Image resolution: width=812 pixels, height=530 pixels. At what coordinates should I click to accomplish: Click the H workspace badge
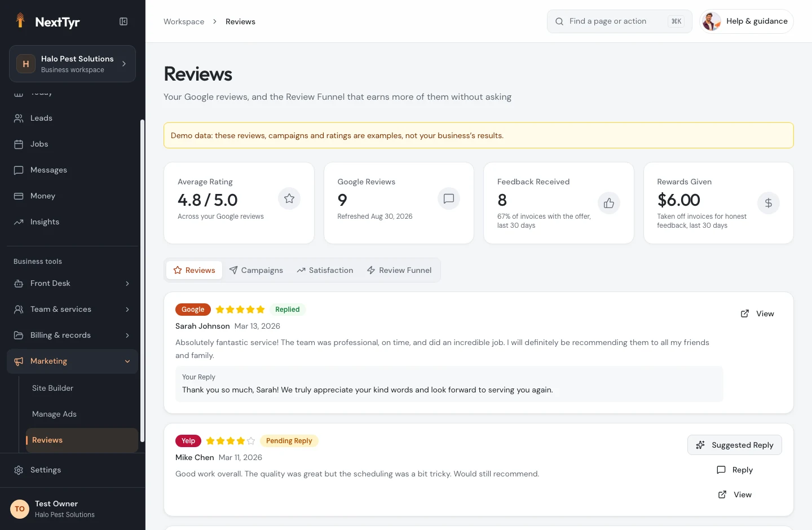click(x=25, y=64)
